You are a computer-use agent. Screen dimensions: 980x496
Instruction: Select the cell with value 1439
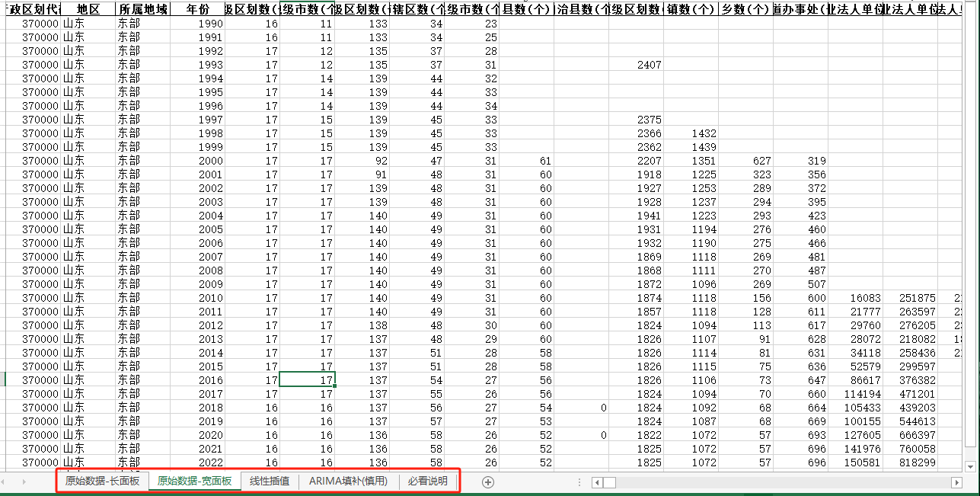pos(691,147)
